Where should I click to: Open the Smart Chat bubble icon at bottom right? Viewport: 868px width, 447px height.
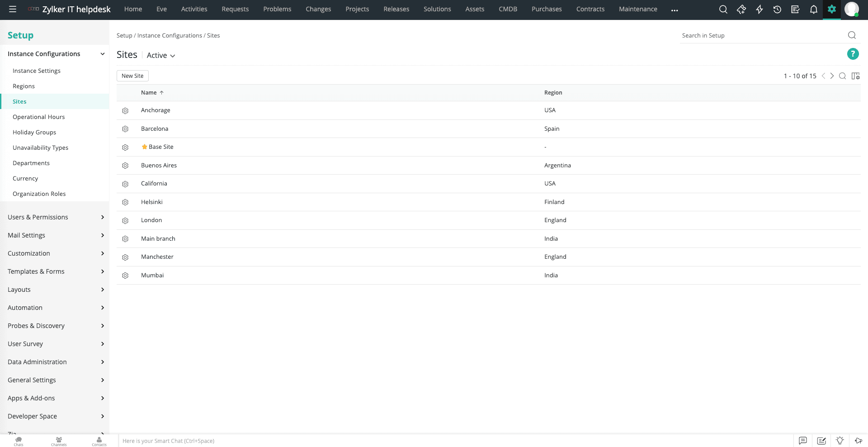[x=803, y=441]
